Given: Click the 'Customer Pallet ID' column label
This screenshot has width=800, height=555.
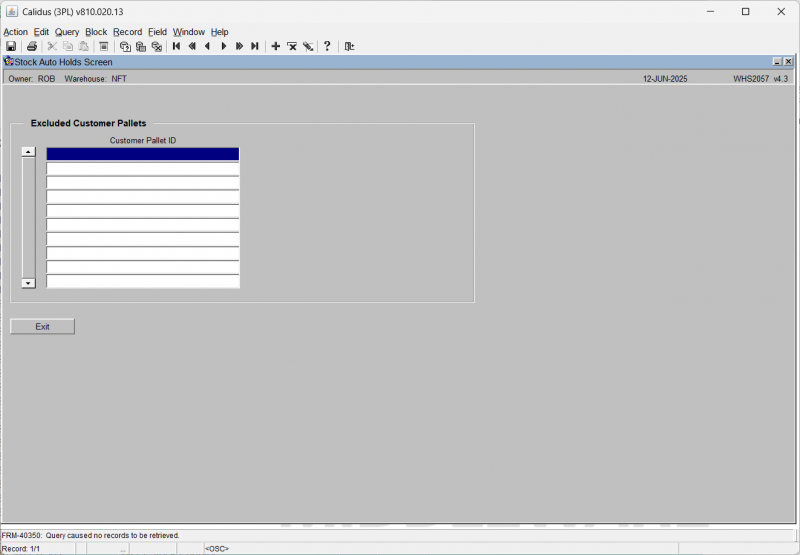Looking at the screenshot, I should coord(143,140).
